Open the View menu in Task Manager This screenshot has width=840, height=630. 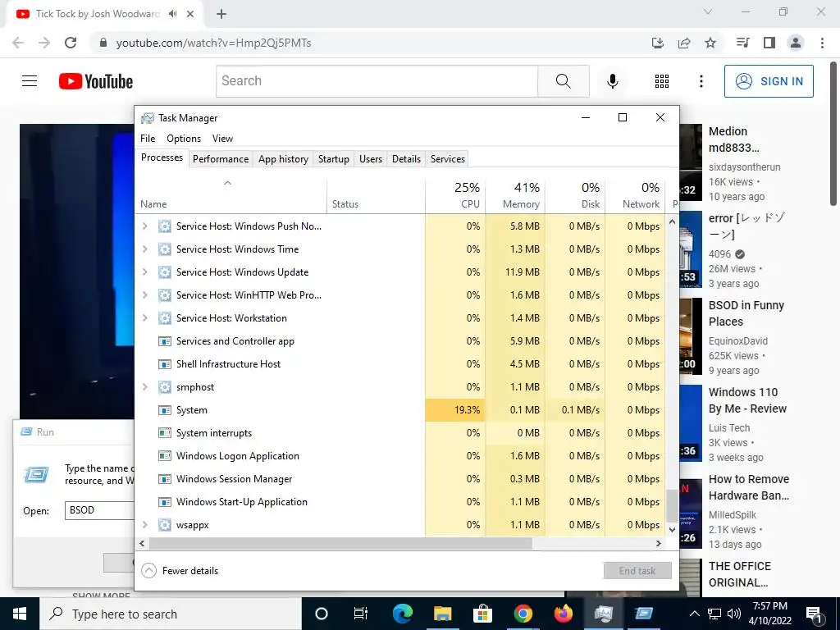tap(222, 138)
